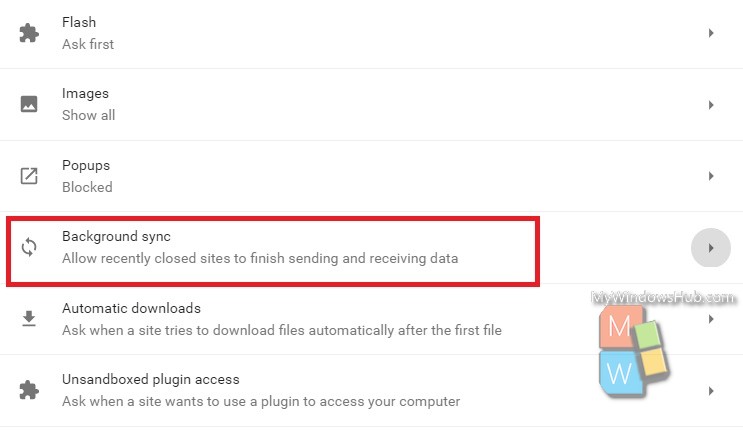Open Automatic downloads title text
This screenshot has width=743, height=431.
point(131,308)
